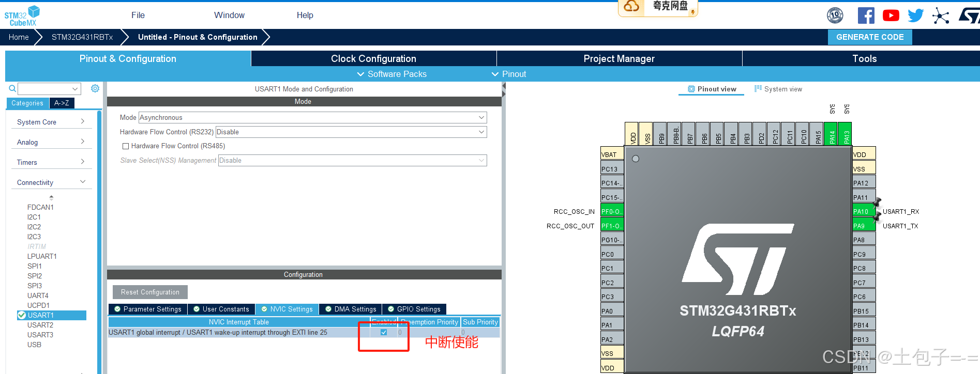Open the peripheral search combo box
Image resolution: width=980 pixels, height=374 pixels.
[49, 89]
